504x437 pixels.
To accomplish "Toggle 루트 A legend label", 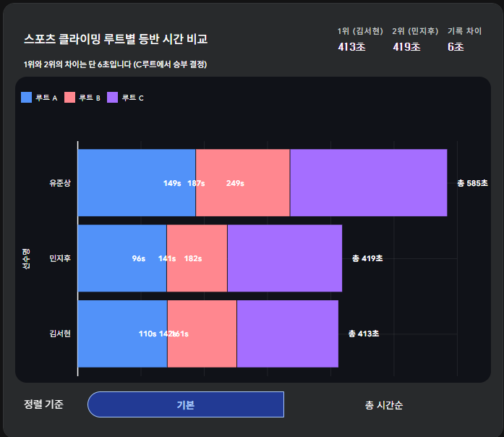I will tap(46, 98).
